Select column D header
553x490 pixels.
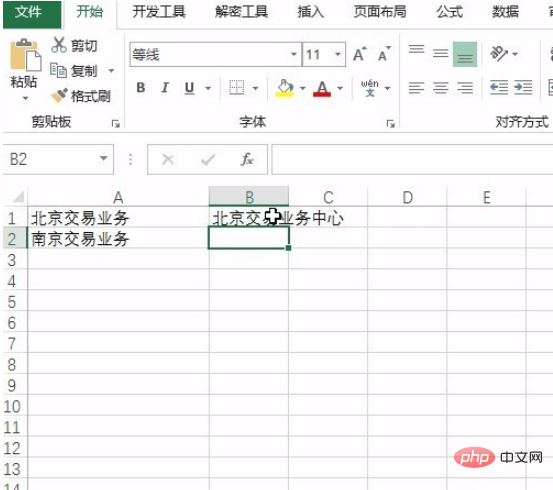(407, 197)
